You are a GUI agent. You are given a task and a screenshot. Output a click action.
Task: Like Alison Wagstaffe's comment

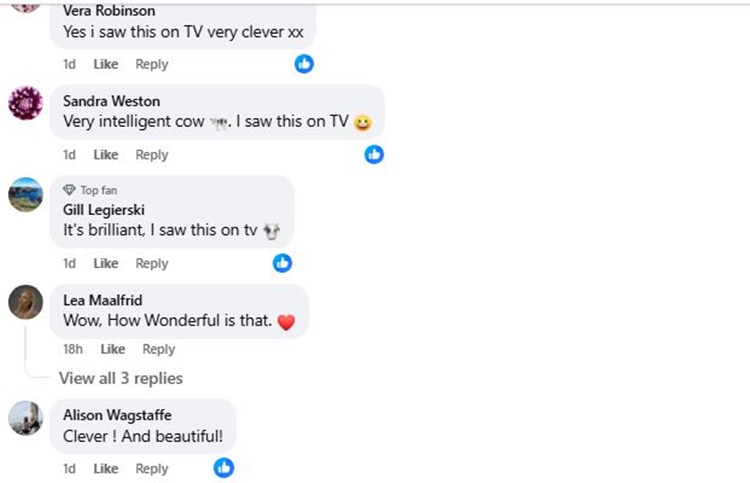coord(106,468)
